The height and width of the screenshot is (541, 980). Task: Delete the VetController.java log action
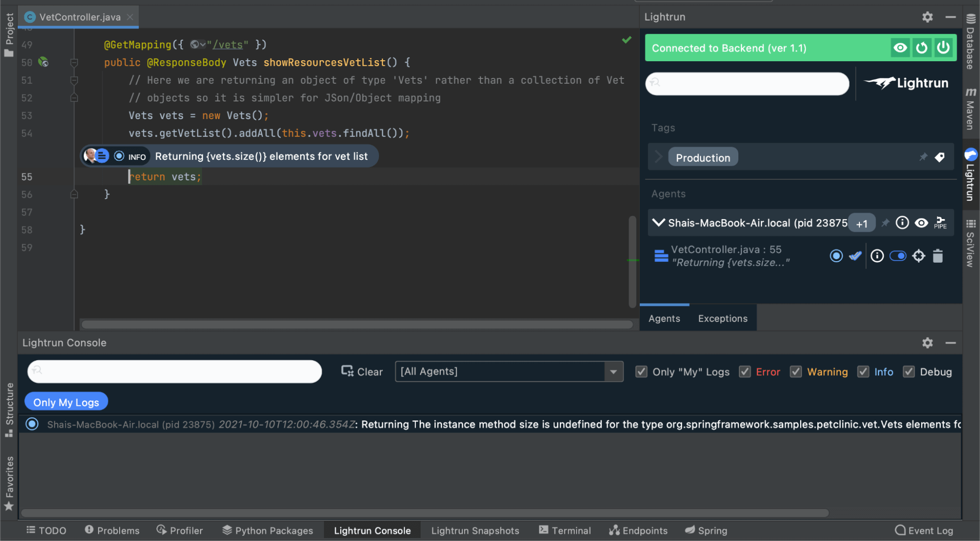pos(937,256)
